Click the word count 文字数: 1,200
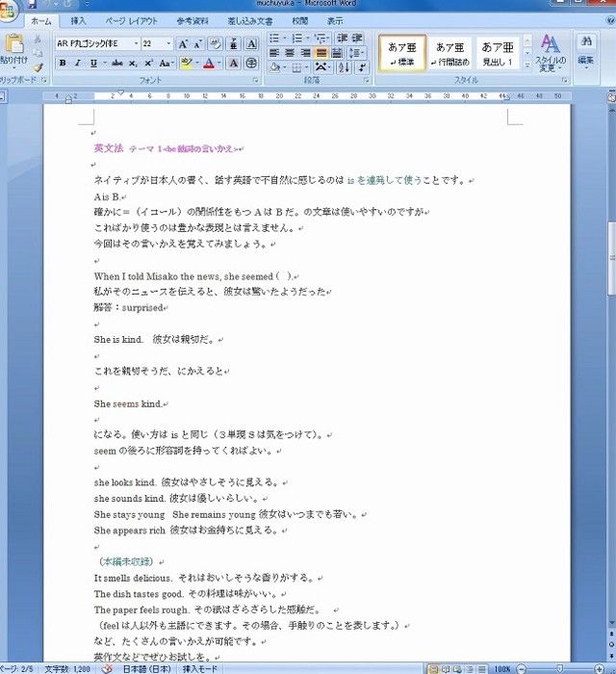The height and width of the screenshot is (674, 616). (67, 669)
